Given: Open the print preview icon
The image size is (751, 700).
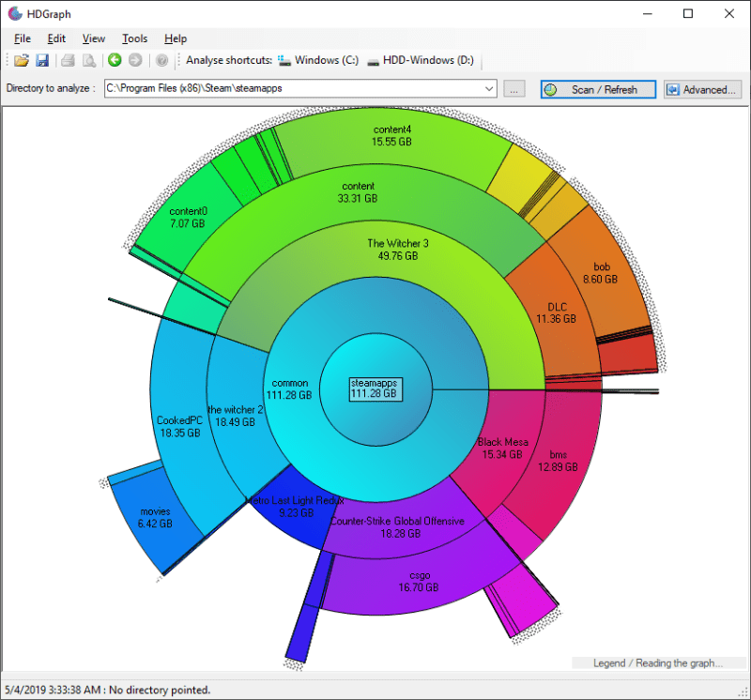Looking at the screenshot, I should 87,60.
